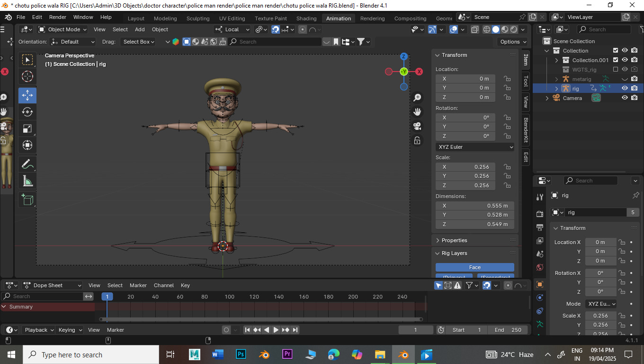The width and height of the screenshot is (644, 364).
Task: Open the Keying popover in timeline
Action: [x=70, y=330]
